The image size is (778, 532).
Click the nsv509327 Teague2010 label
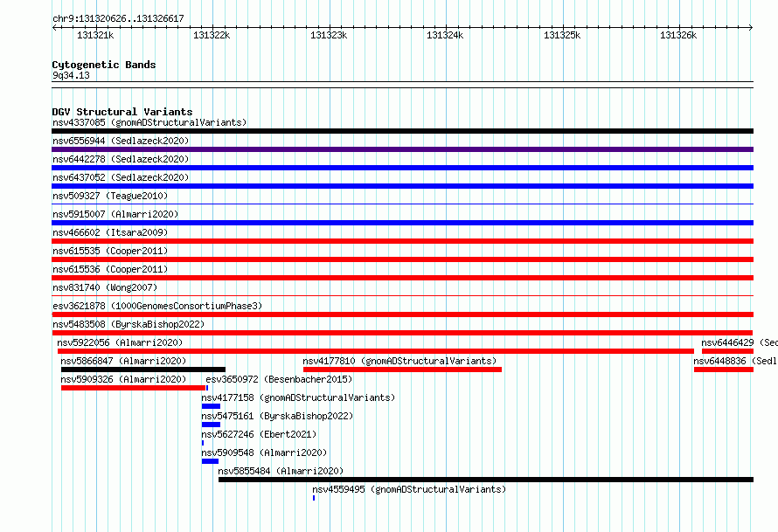tap(110, 196)
